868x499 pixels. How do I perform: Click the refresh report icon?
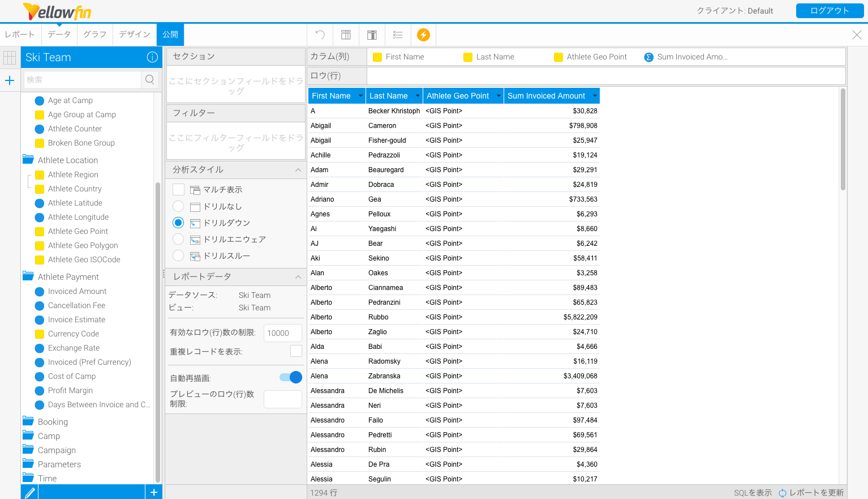click(x=783, y=493)
